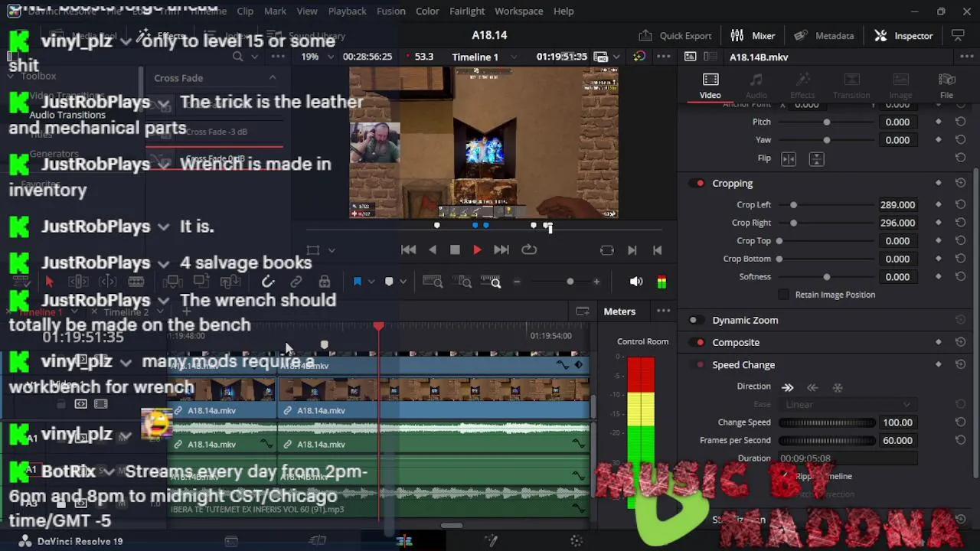This screenshot has height=551, width=980.
Task: Click the Change Speed value field
Action: (x=897, y=422)
